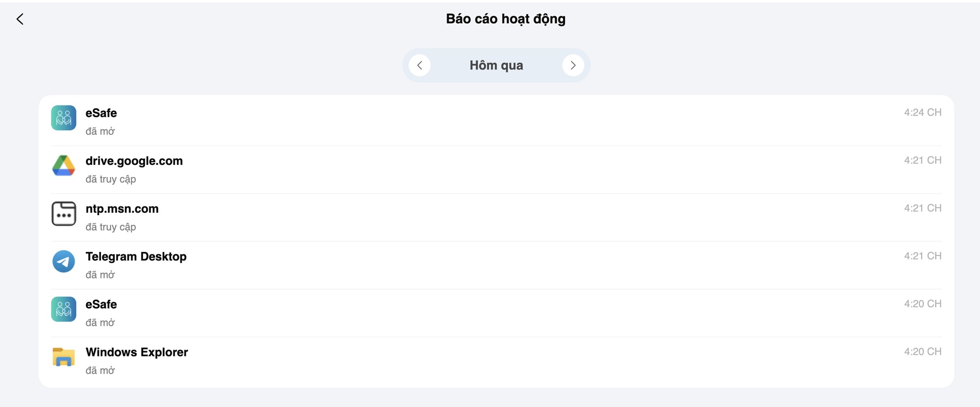Viewport: 980px width, 407px height.
Task: Click the 'đã mở' label under Windows Explorer
Action: coord(100,370)
